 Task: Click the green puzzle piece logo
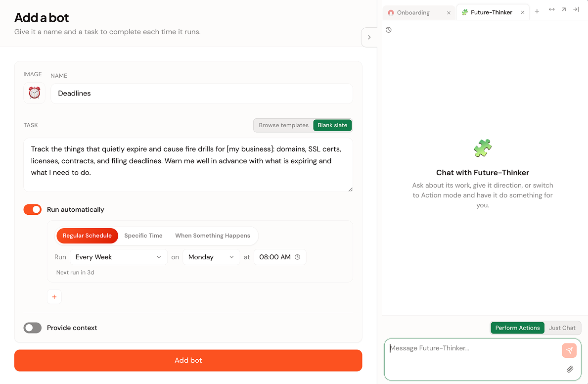pos(483,148)
